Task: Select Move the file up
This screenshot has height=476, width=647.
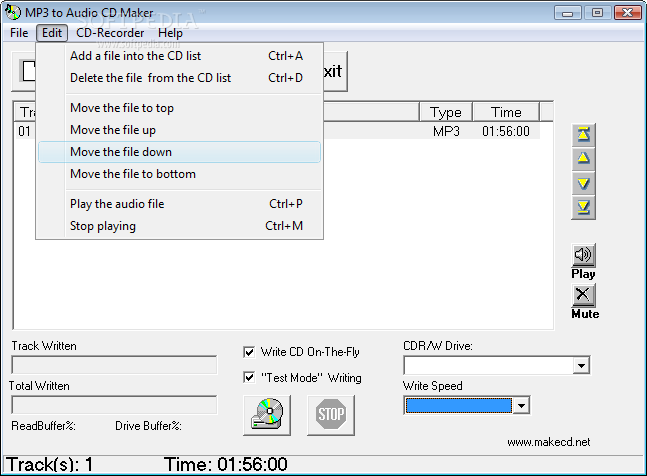Action: [x=179, y=130]
